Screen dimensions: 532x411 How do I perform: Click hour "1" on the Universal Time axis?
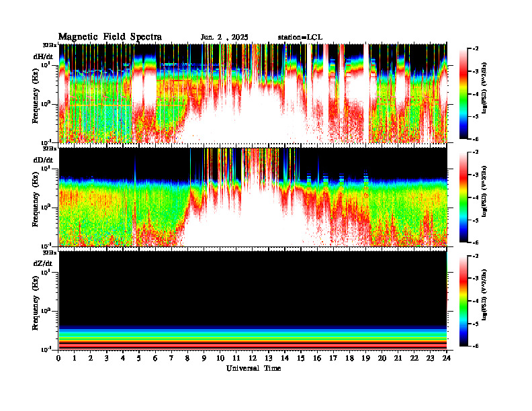click(x=75, y=359)
